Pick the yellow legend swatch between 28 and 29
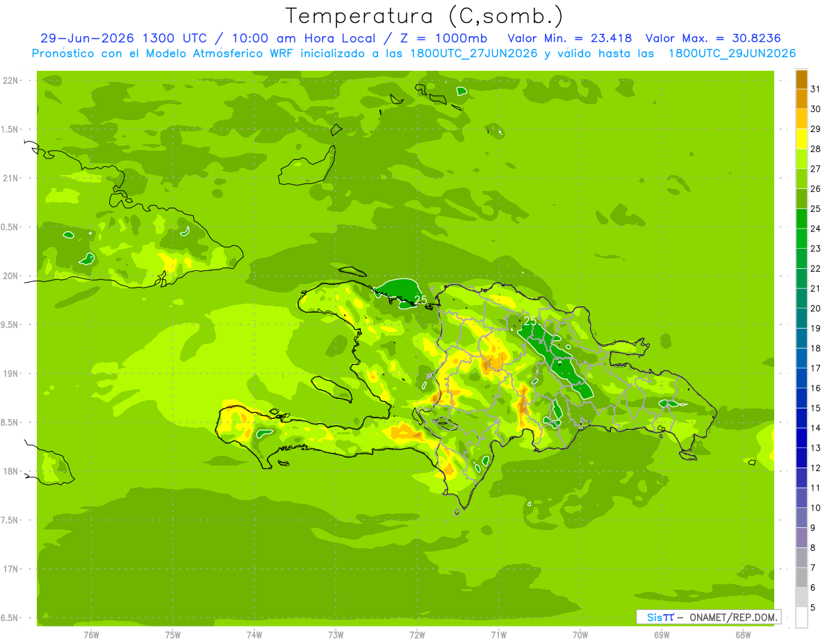The image size is (834, 644). pos(801,139)
